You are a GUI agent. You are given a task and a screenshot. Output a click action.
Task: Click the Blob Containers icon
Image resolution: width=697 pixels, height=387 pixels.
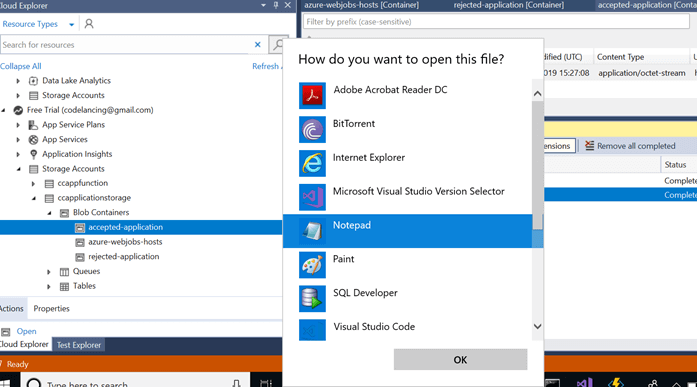point(64,213)
